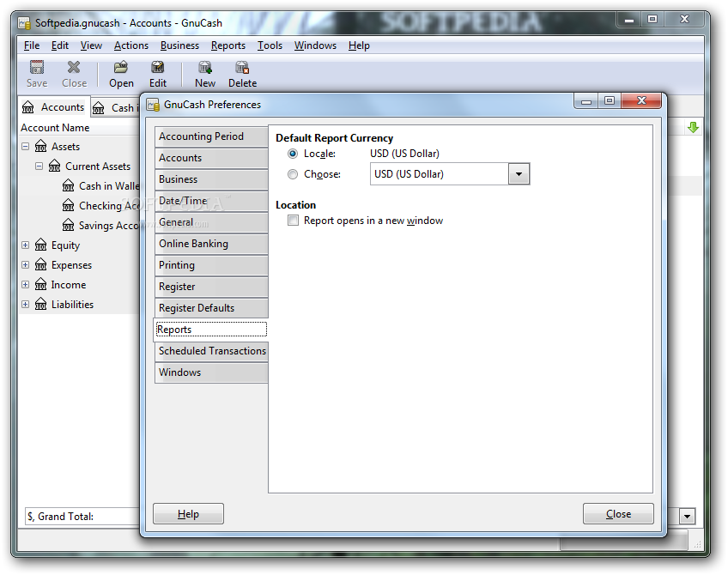Expand the Liabilities tree node

click(26, 304)
